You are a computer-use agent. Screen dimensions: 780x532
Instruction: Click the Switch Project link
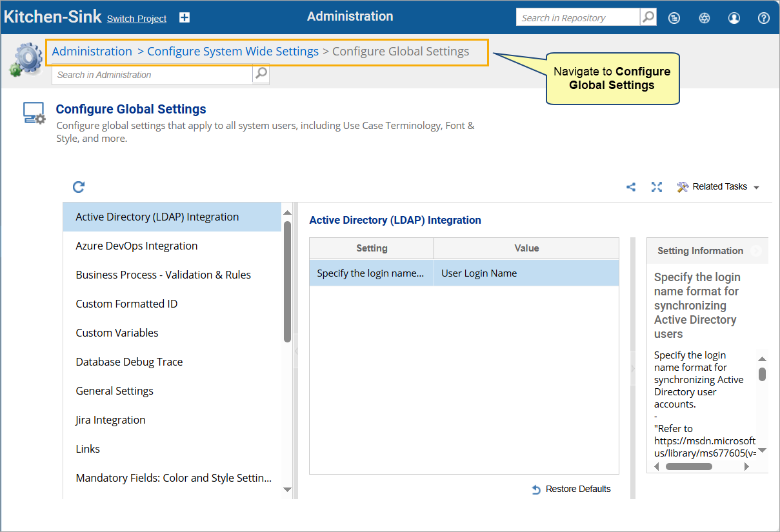click(x=137, y=19)
